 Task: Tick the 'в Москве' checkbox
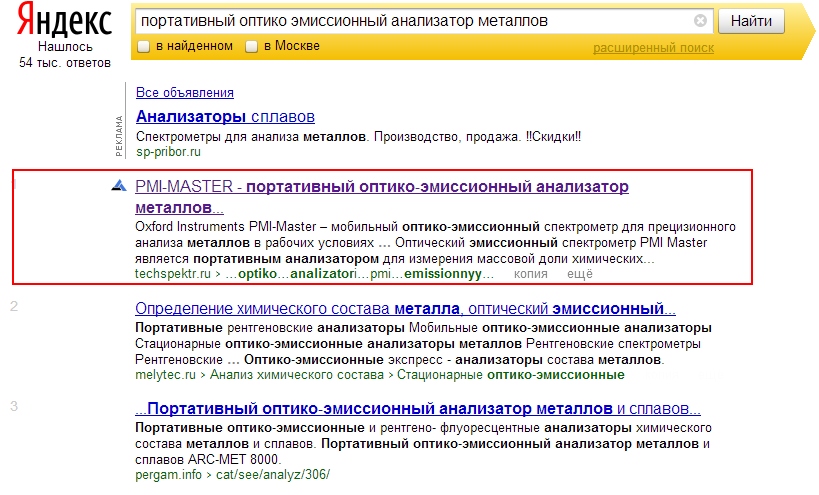(x=252, y=46)
